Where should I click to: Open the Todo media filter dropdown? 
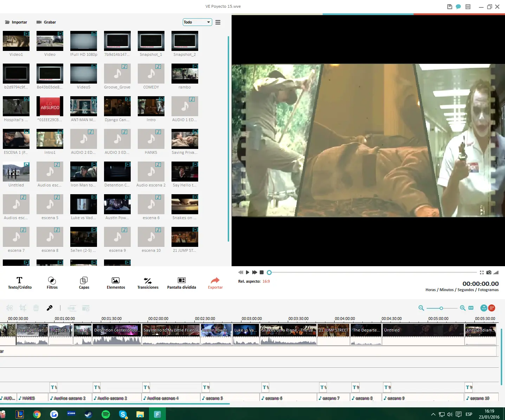[x=197, y=22]
